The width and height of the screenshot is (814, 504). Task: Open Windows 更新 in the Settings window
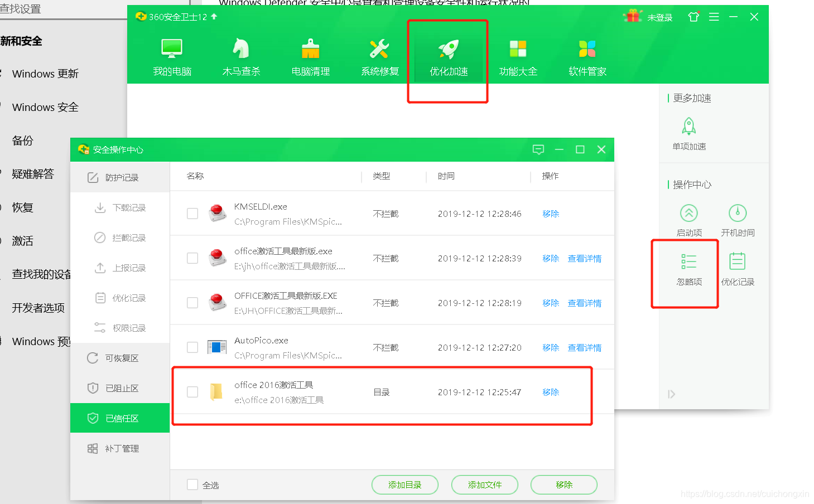pyautogui.click(x=45, y=74)
